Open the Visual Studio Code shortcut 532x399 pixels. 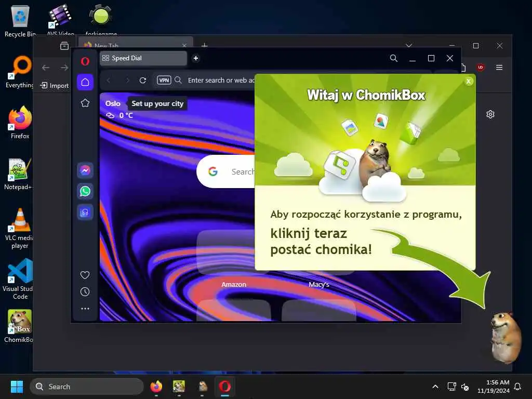click(x=19, y=279)
